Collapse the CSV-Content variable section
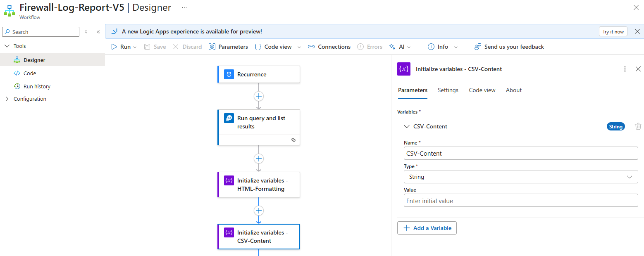Screen dimensions: 644x256 pyautogui.click(x=406, y=126)
